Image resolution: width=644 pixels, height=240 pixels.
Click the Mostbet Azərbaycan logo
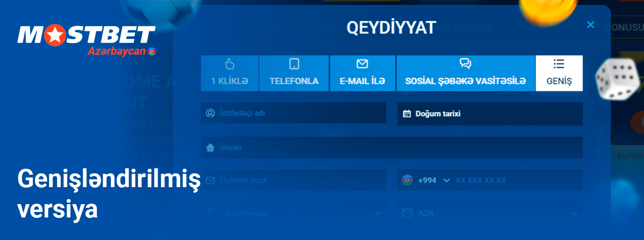[x=86, y=40]
